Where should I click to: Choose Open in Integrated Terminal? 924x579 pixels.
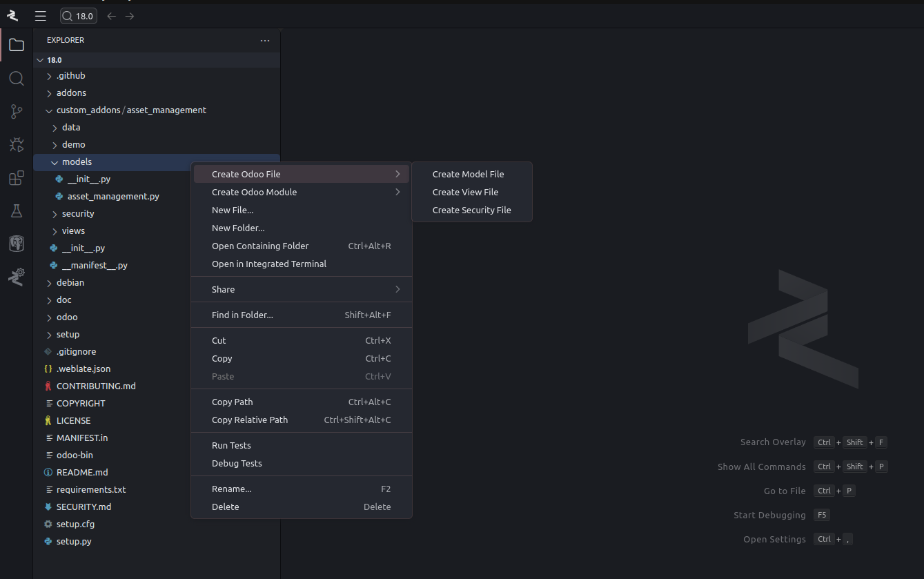coord(269,264)
